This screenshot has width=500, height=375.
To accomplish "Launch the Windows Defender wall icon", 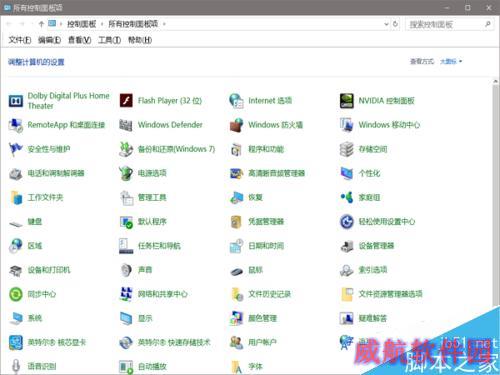I will point(126,125).
